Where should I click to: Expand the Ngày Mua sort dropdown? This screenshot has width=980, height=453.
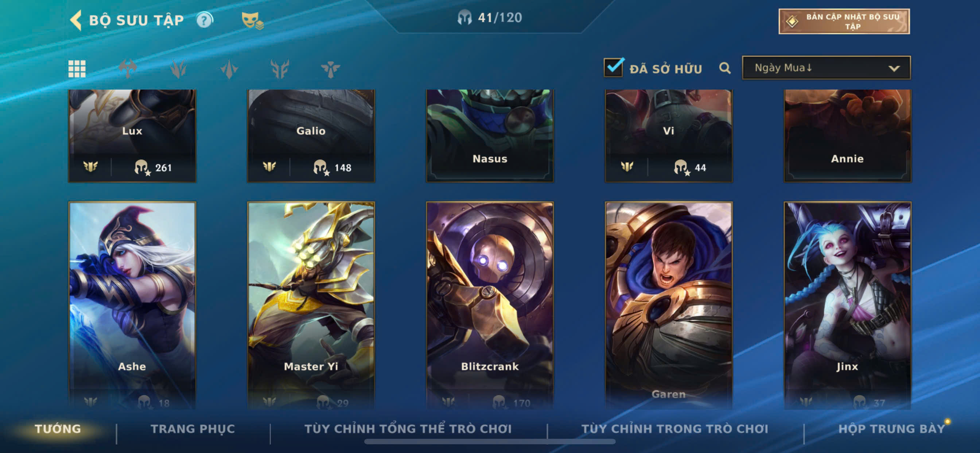click(x=826, y=68)
